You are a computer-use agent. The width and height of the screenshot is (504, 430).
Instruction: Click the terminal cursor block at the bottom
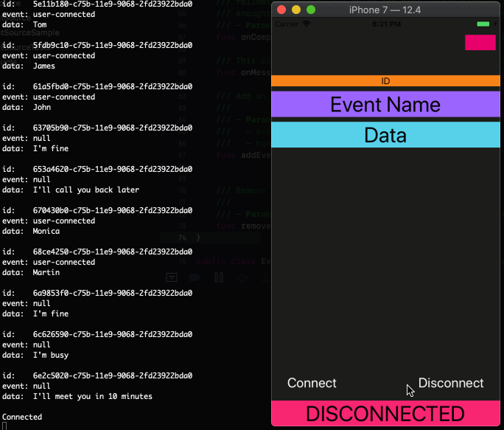click(4, 426)
